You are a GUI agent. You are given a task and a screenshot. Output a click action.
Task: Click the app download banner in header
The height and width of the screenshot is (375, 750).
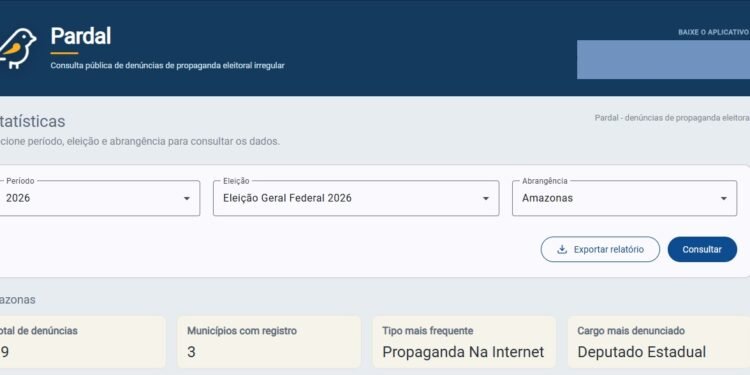tap(663, 59)
